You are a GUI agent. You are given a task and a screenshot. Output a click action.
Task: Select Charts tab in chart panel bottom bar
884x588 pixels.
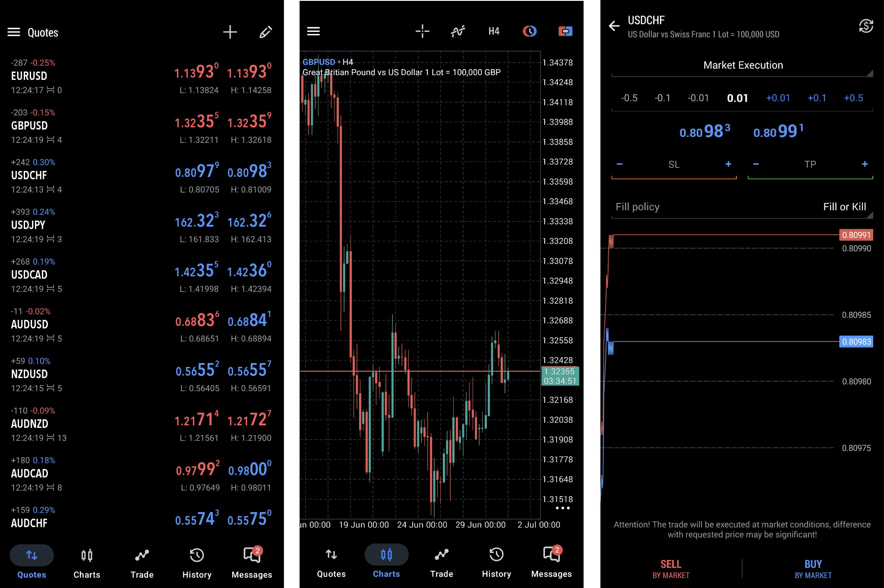[386, 561]
